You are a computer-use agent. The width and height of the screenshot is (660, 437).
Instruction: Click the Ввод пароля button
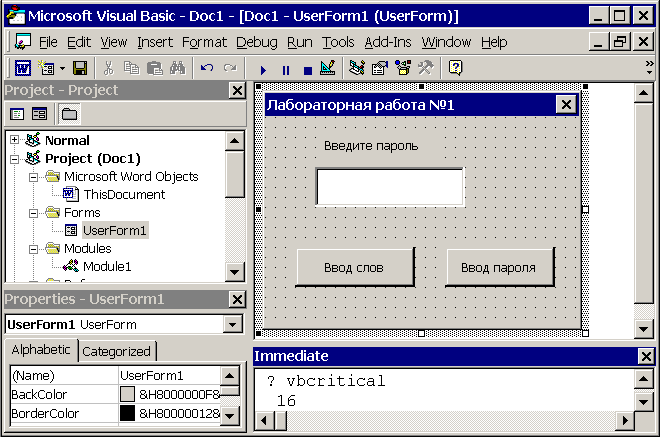tap(500, 268)
